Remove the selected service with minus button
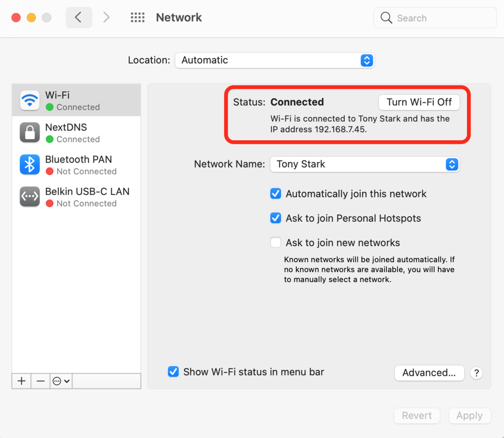The image size is (504, 438). point(41,381)
